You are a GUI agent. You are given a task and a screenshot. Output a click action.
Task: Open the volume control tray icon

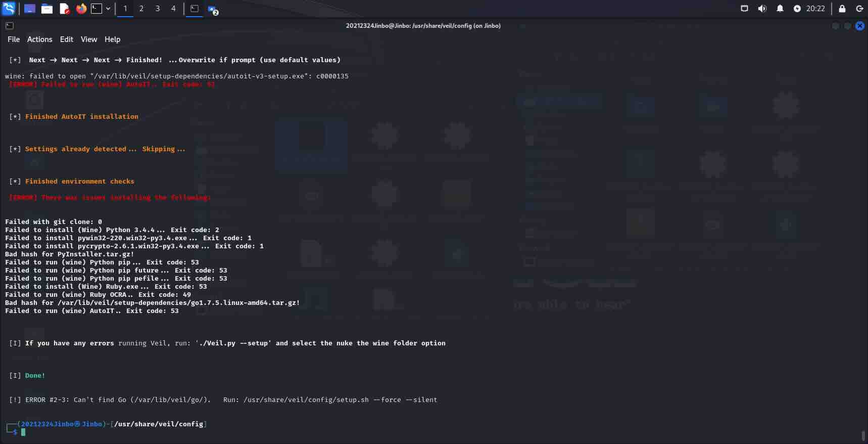click(762, 9)
